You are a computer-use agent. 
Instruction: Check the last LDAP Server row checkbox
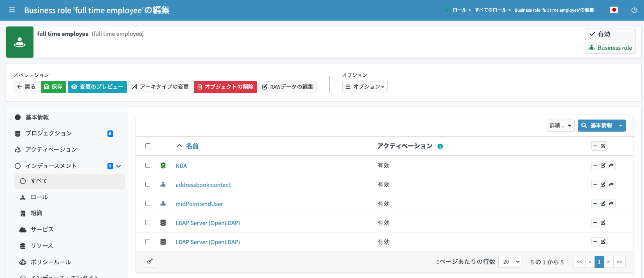point(148,241)
